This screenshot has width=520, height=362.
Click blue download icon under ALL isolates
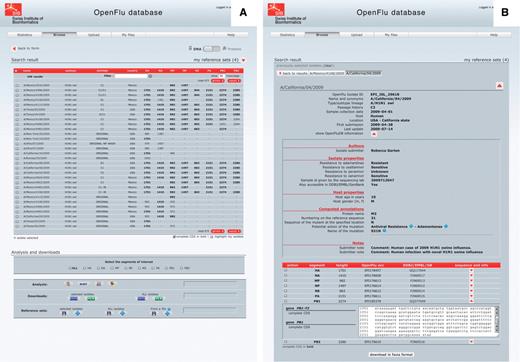click(x=142, y=299)
